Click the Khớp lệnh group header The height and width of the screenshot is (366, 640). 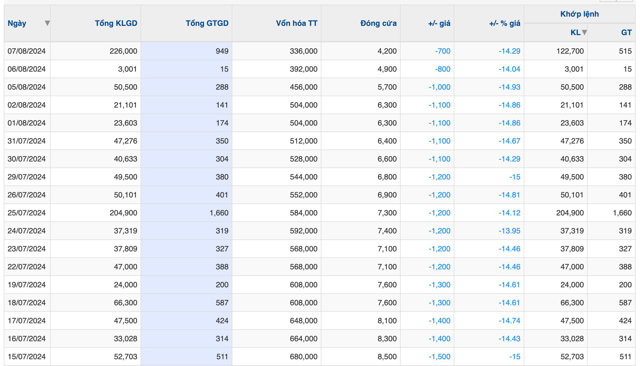580,14
